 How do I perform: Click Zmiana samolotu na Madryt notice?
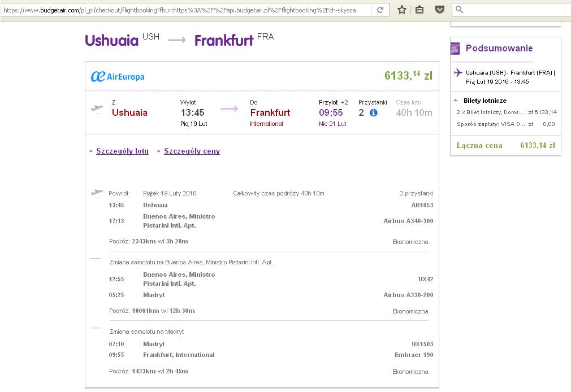click(147, 332)
